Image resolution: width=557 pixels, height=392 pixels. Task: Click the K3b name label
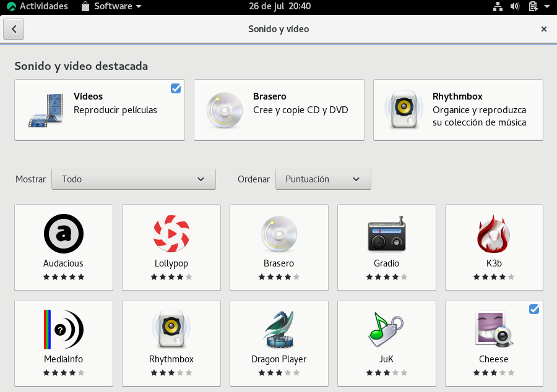click(x=494, y=263)
